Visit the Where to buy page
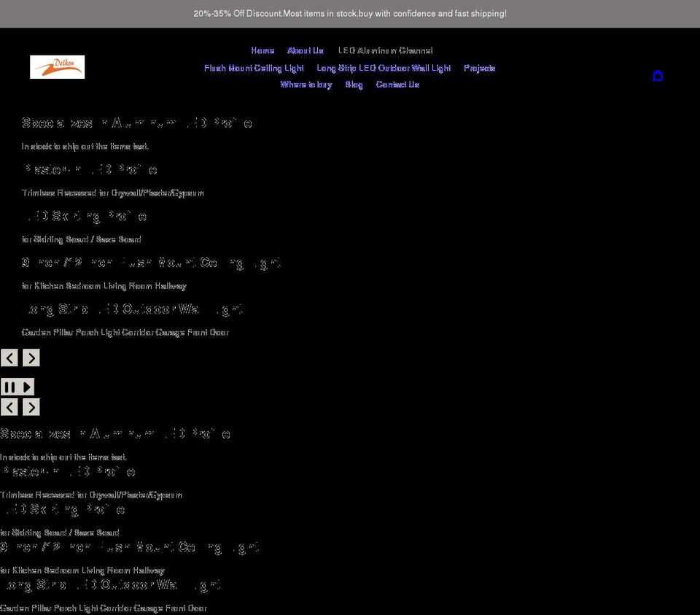Screen dimensions: 700x615 tap(306, 84)
